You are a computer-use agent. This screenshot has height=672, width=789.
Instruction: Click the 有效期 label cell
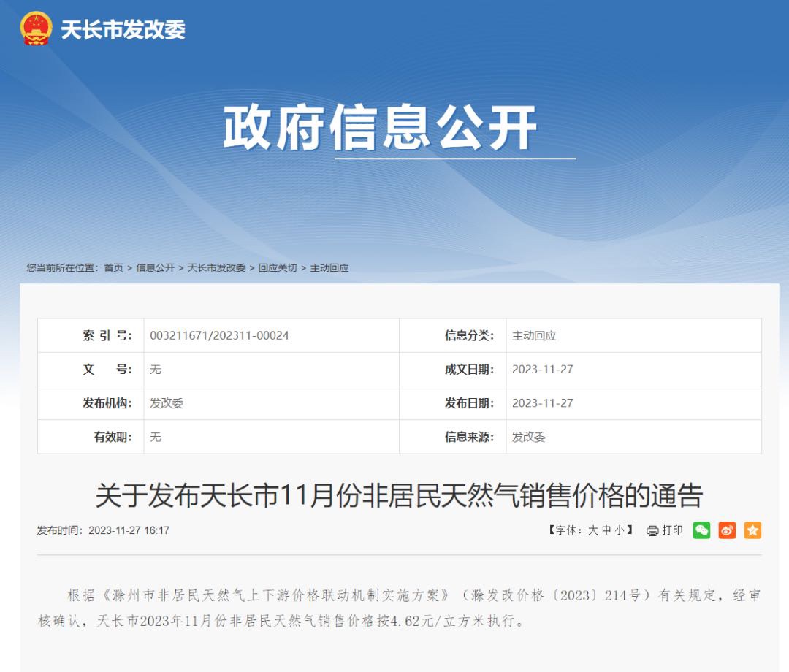[x=91, y=437]
